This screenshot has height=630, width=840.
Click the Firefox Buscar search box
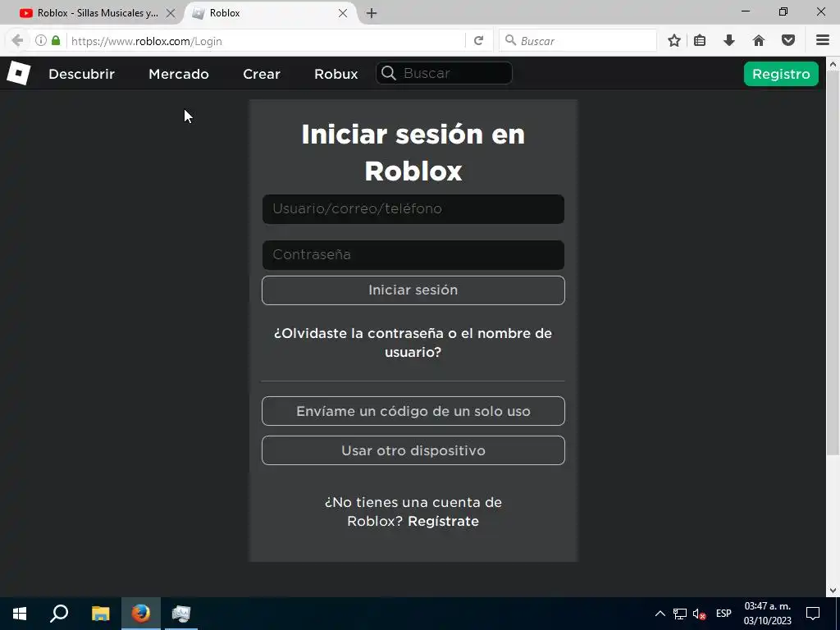577,41
